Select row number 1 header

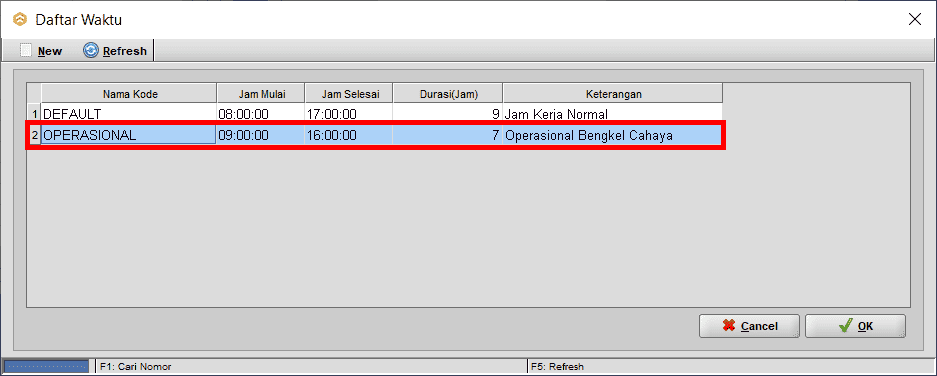pos(35,113)
